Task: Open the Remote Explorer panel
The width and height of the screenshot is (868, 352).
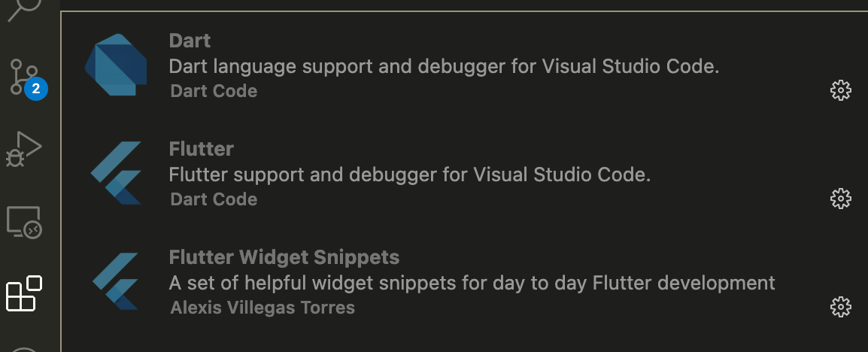Action: (24, 221)
